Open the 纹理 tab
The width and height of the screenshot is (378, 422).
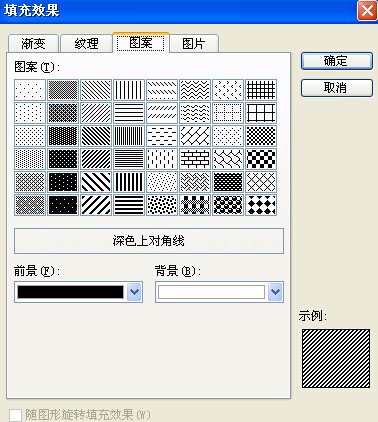87,44
